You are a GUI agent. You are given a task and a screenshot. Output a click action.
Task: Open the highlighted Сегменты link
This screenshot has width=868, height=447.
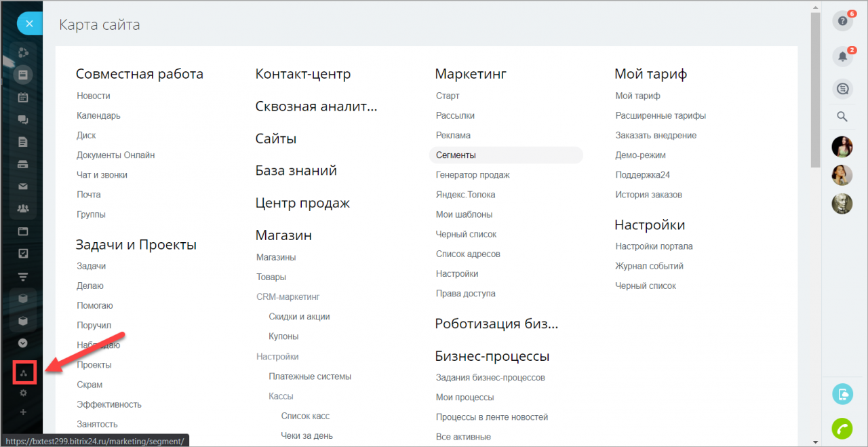(506, 155)
